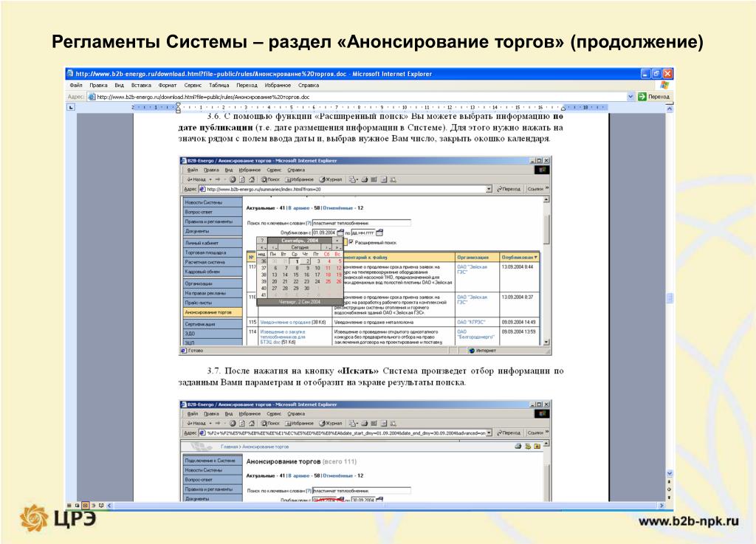Click Переход in upper embedded browser
Image resolution: width=756 pixels, height=544 pixels.
[x=509, y=190]
